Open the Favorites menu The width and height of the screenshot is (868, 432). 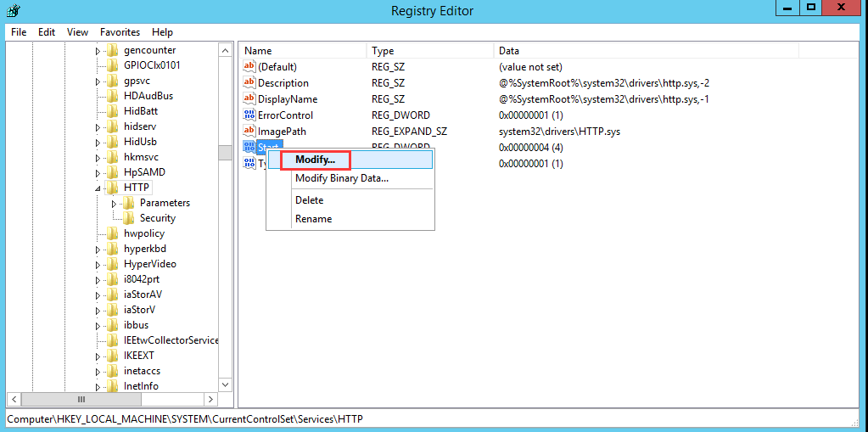pos(120,32)
